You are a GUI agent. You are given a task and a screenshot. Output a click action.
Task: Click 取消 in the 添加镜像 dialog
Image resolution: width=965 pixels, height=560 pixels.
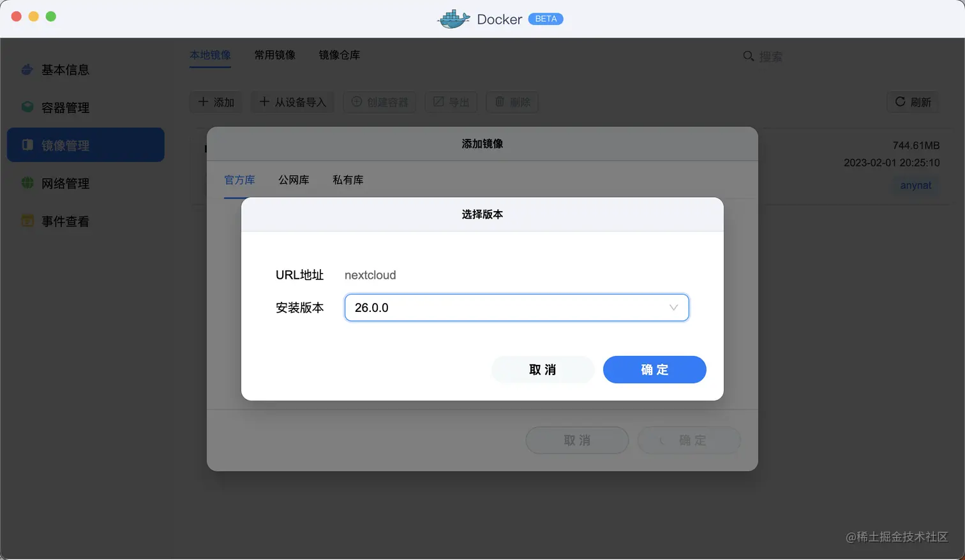(x=577, y=440)
